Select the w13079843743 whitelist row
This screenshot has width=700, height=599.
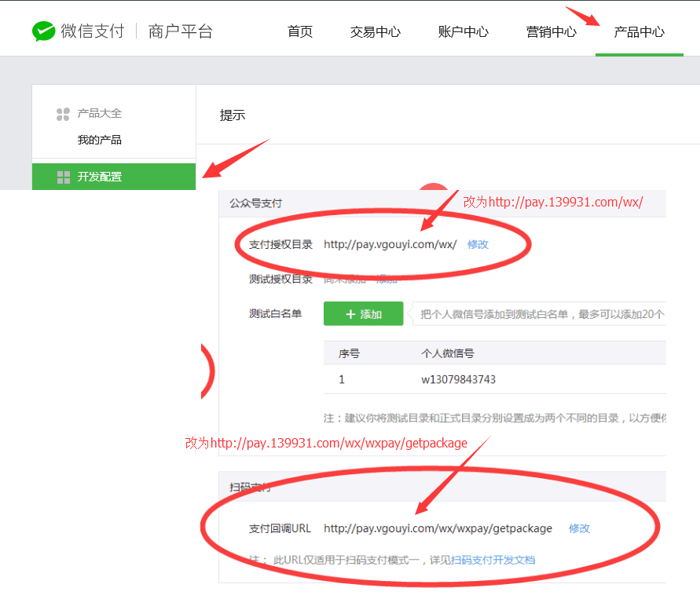[458, 379]
